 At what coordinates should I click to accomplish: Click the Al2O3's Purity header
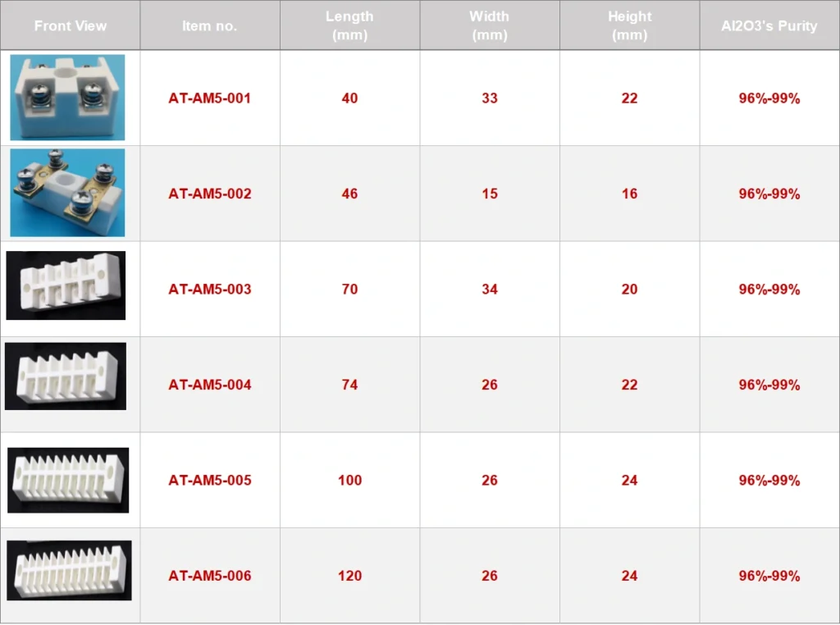(769, 26)
